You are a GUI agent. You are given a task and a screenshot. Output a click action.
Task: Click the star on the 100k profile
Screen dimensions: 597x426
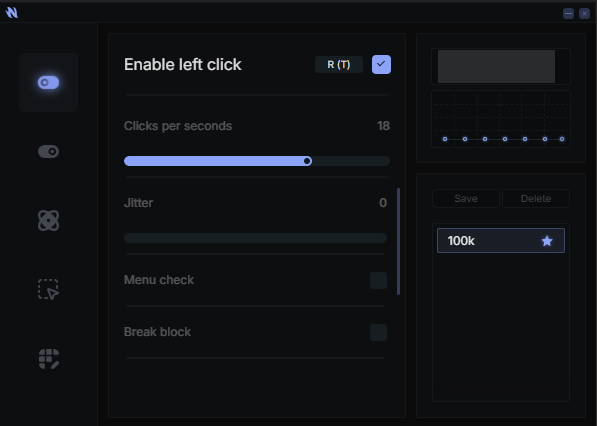(547, 241)
